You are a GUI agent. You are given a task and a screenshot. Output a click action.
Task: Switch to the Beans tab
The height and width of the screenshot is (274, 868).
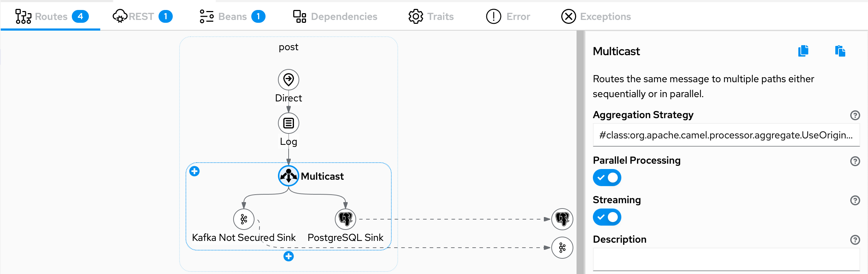(232, 16)
